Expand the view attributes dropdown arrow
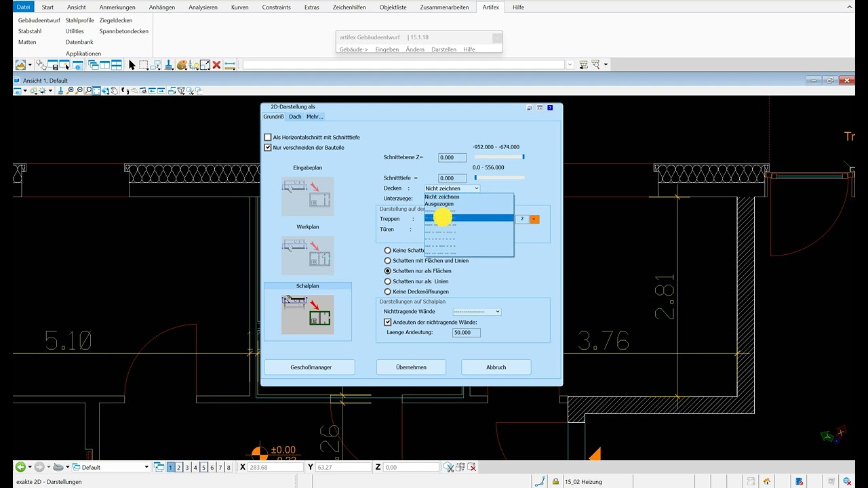 pyautogui.click(x=25, y=91)
